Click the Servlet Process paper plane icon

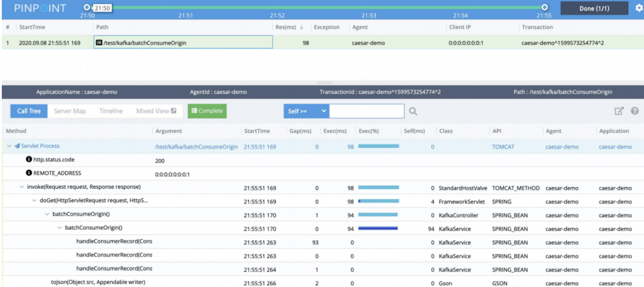tap(18, 147)
